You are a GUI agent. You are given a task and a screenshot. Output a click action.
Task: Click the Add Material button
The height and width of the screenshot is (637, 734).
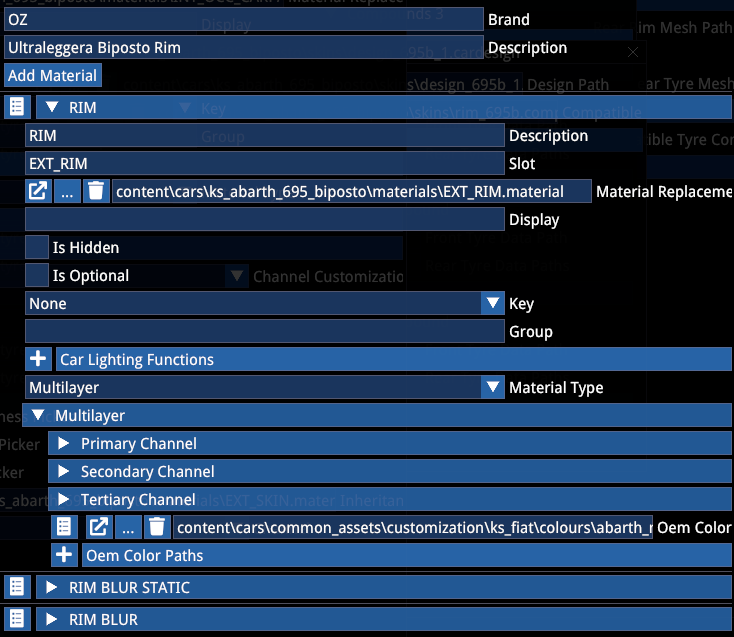52,75
